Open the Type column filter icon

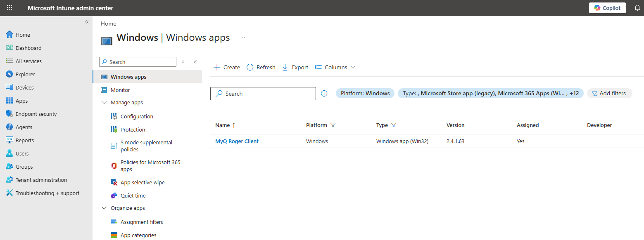click(394, 125)
